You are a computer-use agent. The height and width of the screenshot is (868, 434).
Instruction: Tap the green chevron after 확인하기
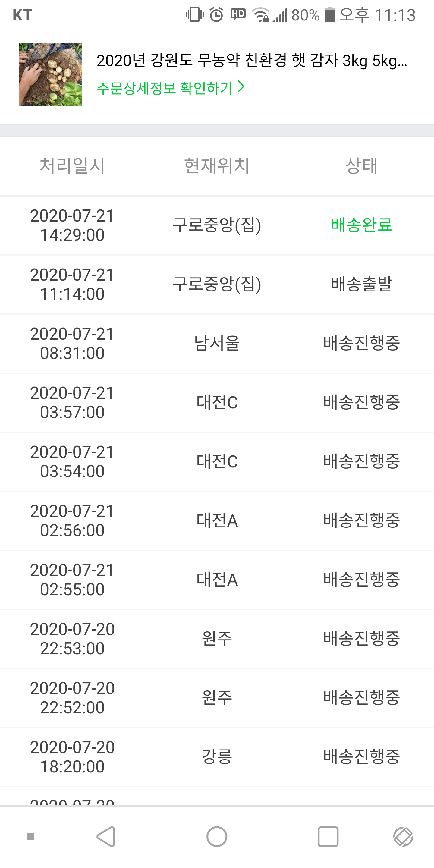[241, 87]
